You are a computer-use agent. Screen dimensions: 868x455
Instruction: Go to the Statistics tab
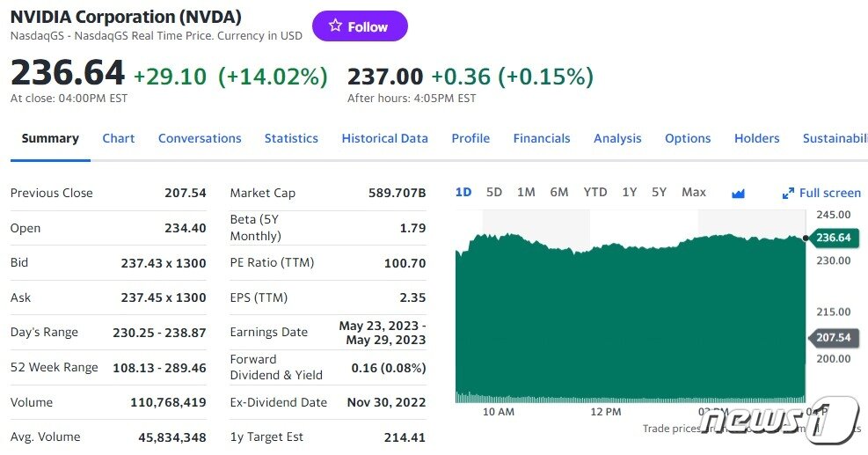point(291,138)
